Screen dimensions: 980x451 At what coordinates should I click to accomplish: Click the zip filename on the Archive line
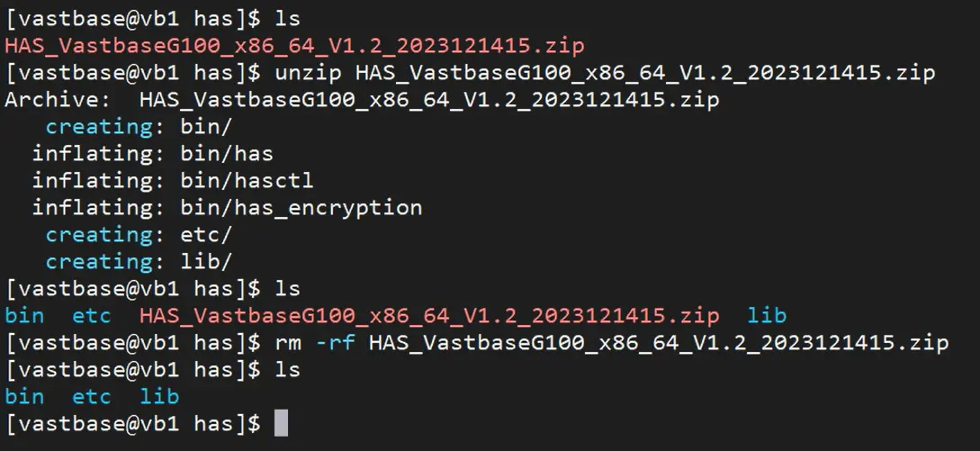[x=429, y=99]
